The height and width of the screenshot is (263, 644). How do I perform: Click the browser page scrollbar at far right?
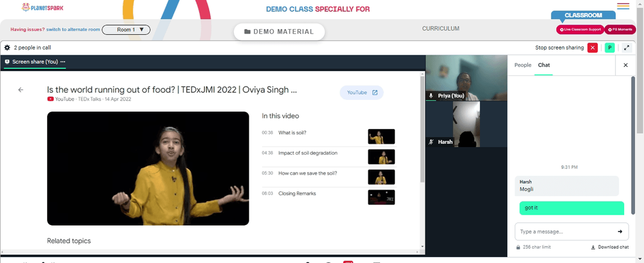click(x=640, y=70)
